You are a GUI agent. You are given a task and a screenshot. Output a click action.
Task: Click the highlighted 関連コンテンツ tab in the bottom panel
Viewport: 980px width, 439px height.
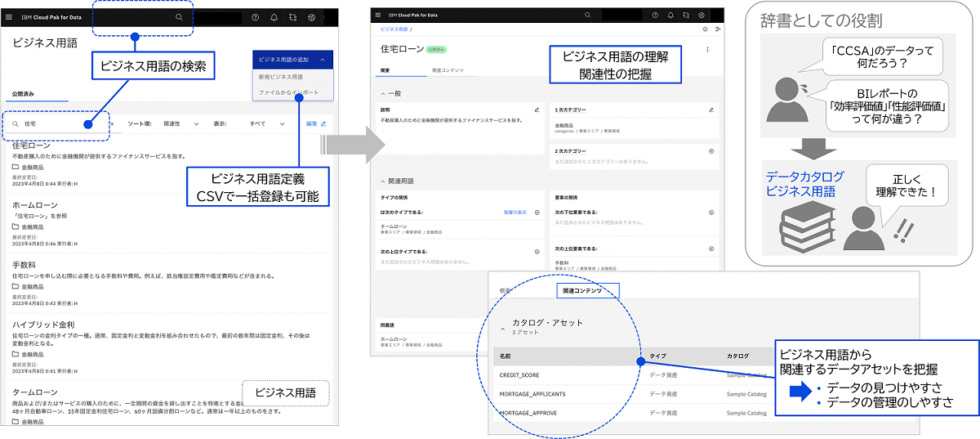(x=587, y=290)
